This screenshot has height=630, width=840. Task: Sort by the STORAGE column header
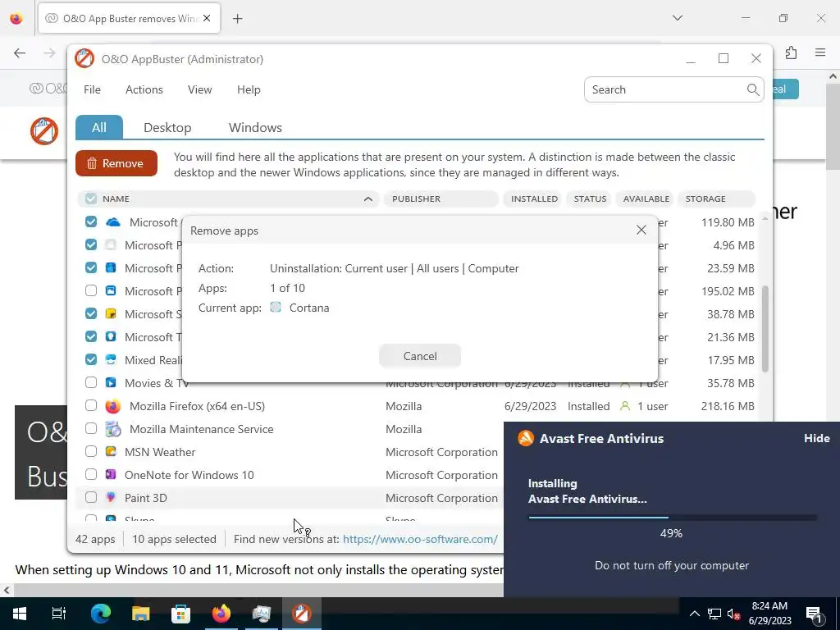[716, 199]
